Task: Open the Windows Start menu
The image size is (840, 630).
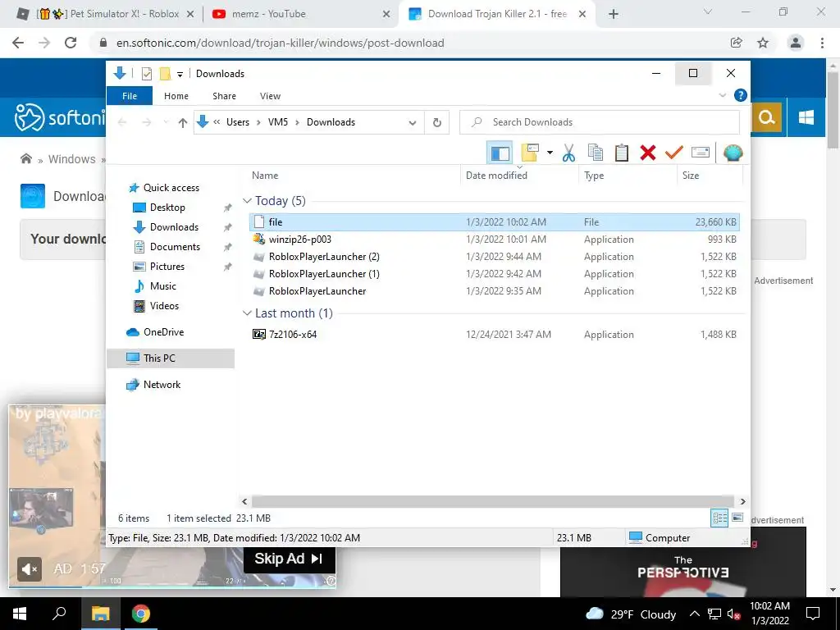Action: coord(20,614)
